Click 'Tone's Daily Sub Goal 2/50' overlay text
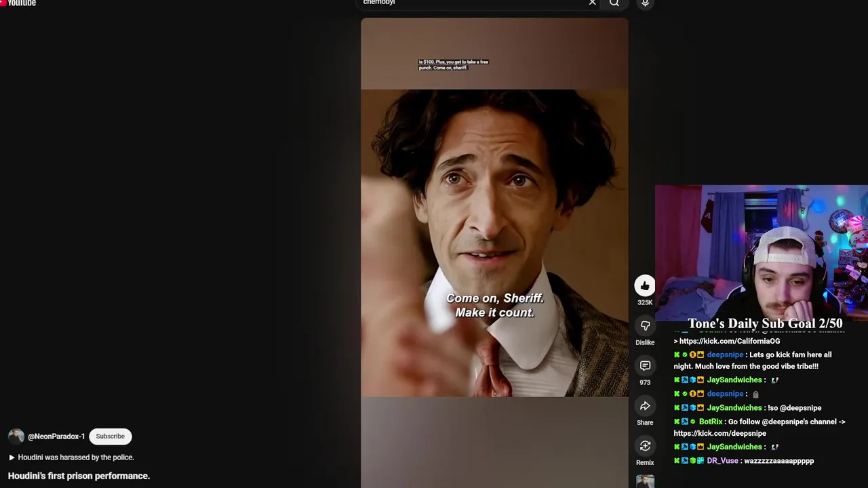868x488 pixels. coord(765,324)
